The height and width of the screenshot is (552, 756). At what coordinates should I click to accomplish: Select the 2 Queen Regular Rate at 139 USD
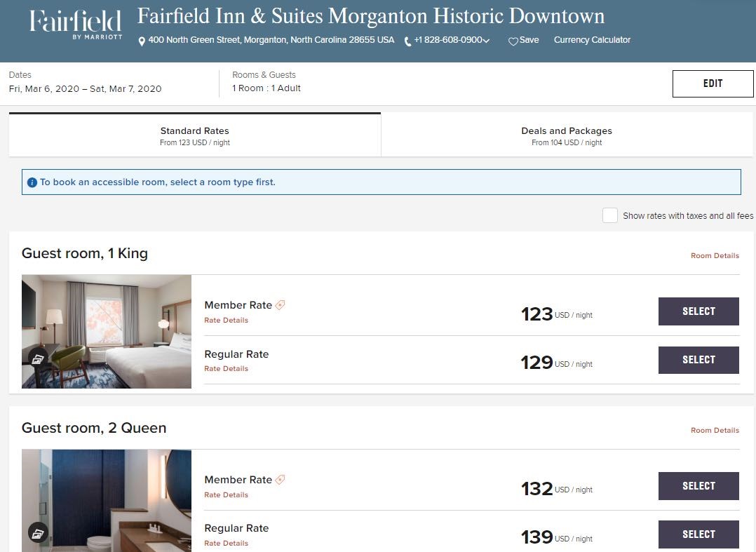click(x=698, y=534)
